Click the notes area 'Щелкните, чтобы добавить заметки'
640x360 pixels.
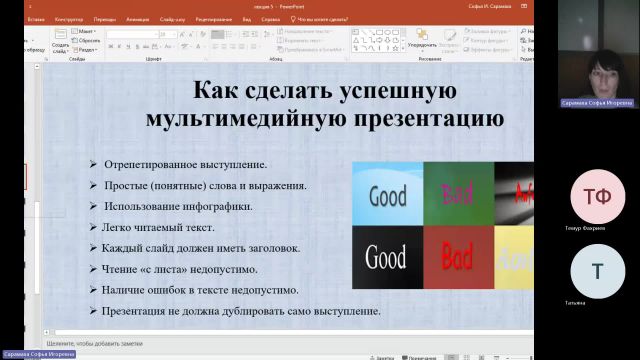pos(94,344)
